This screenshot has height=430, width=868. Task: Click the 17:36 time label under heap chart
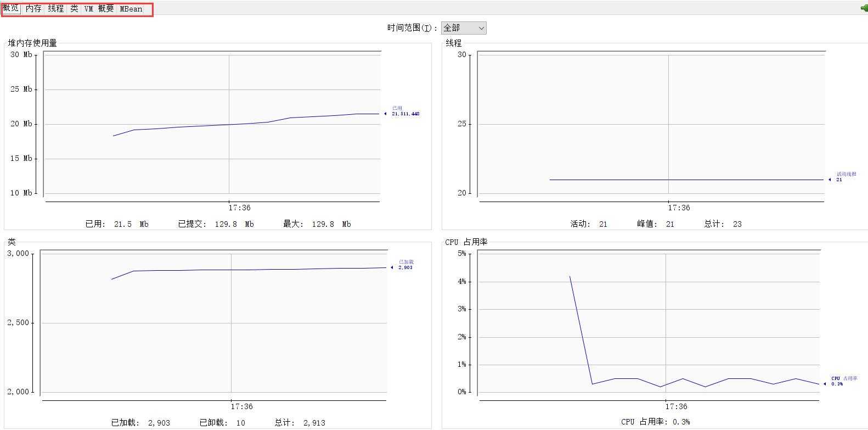click(x=239, y=208)
